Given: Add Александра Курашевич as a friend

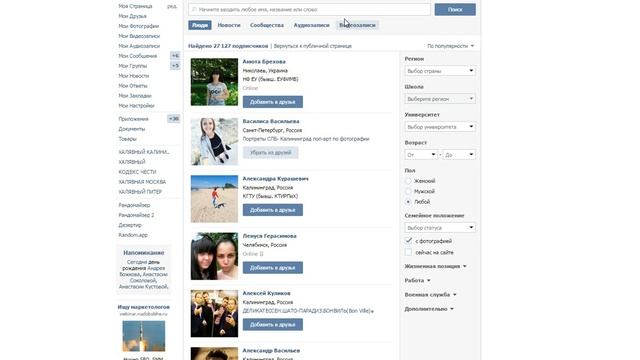Looking at the screenshot, I should click(x=273, y=210).
